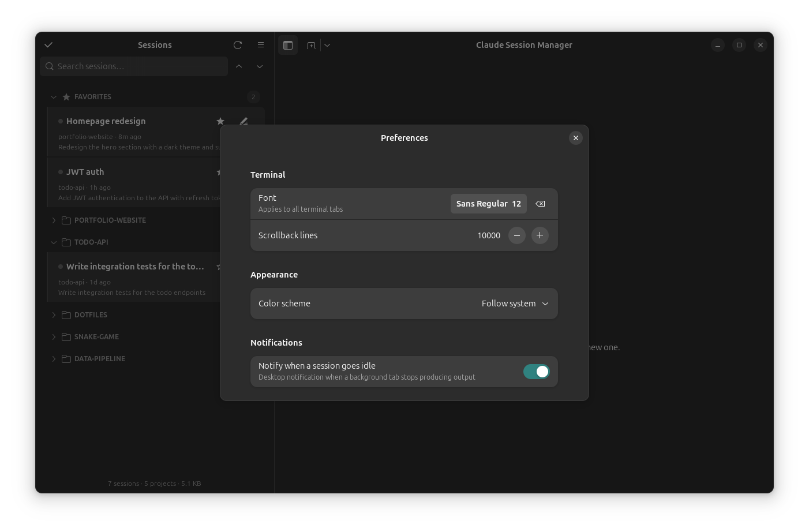Minimize the Claude Session Manager window
This screenshot has height=532, width=809.
718,45
